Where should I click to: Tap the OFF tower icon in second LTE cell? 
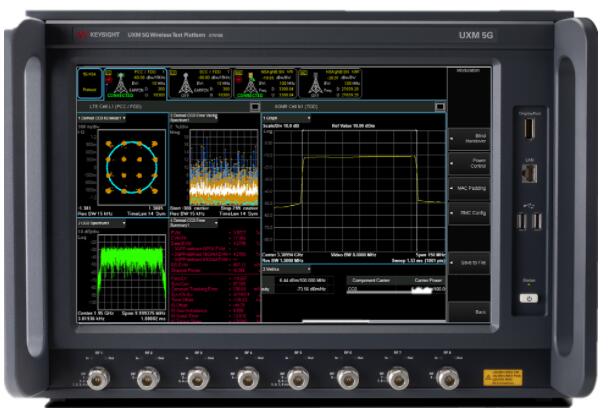(x=185, y=84)
